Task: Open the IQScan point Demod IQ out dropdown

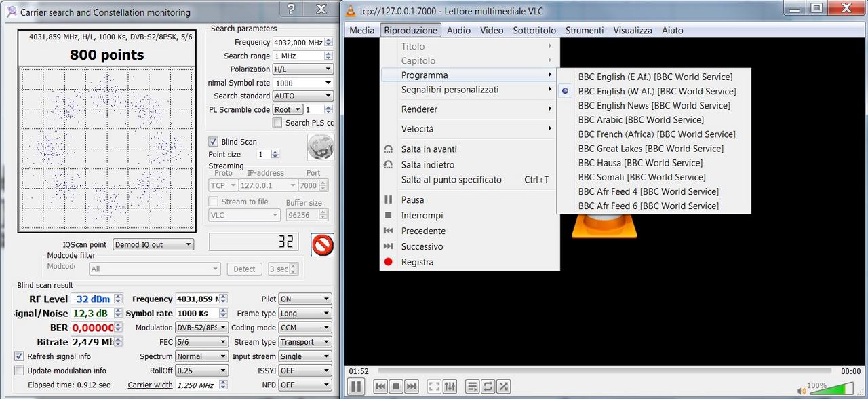Action: coord(153,245)
